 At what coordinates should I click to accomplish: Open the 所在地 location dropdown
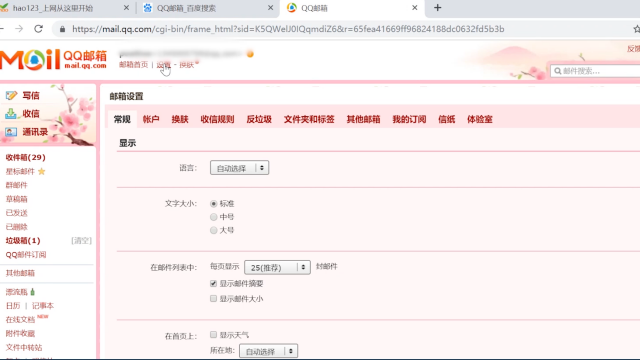tap(268, 351)
